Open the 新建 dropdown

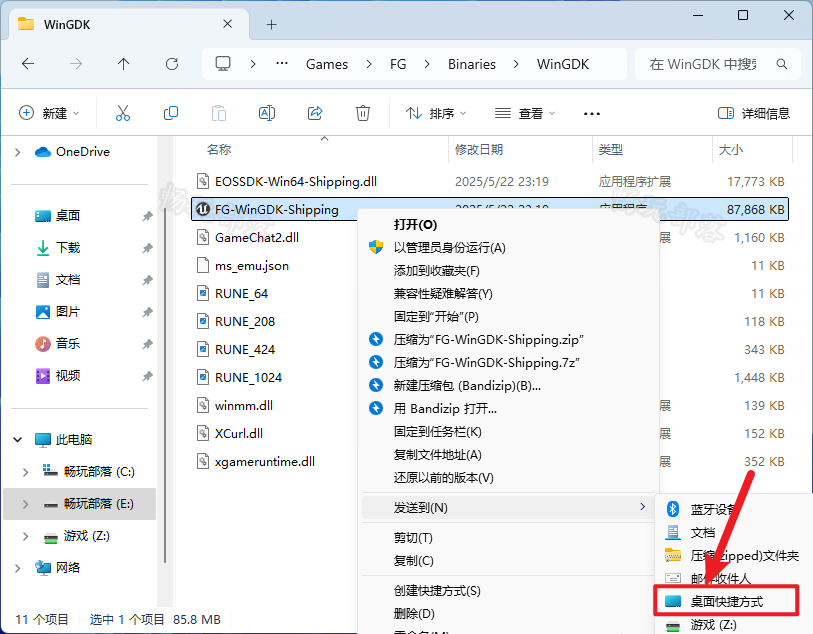tap(49, 113)
